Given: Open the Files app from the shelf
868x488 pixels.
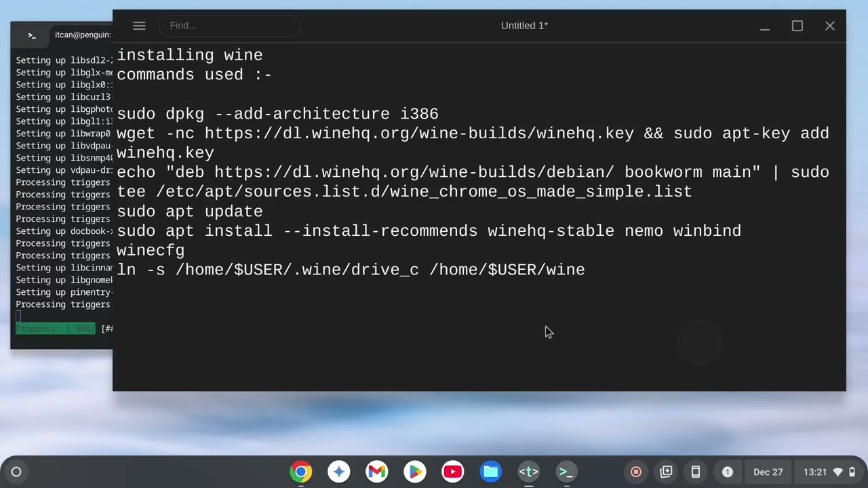Looking at the screenshot, I should (x=491, y=472).
